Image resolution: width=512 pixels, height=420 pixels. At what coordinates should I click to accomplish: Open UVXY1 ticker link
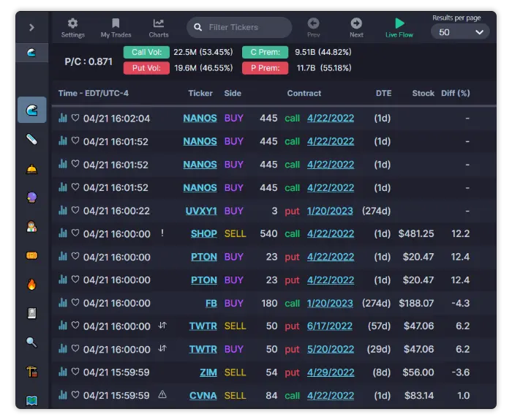point(201,211)
